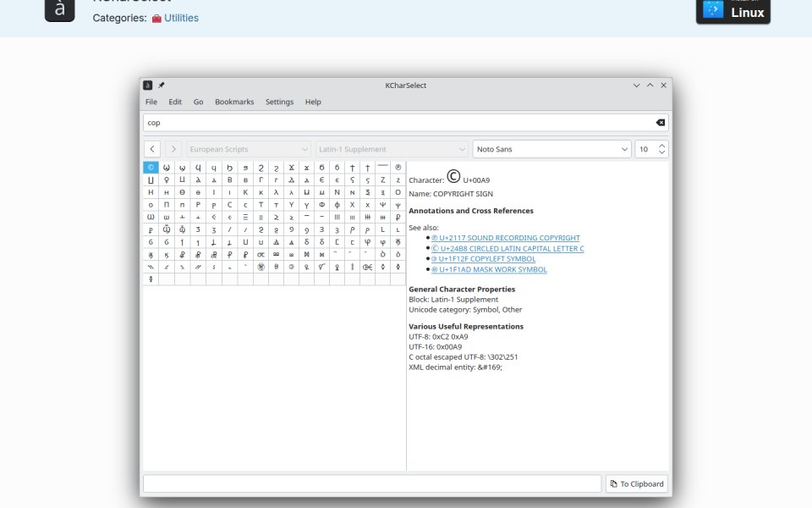Clear the search field with the backspace icon
Image resolution: width=812 pixels, height=508 pixels.
(x=661, y=123)
